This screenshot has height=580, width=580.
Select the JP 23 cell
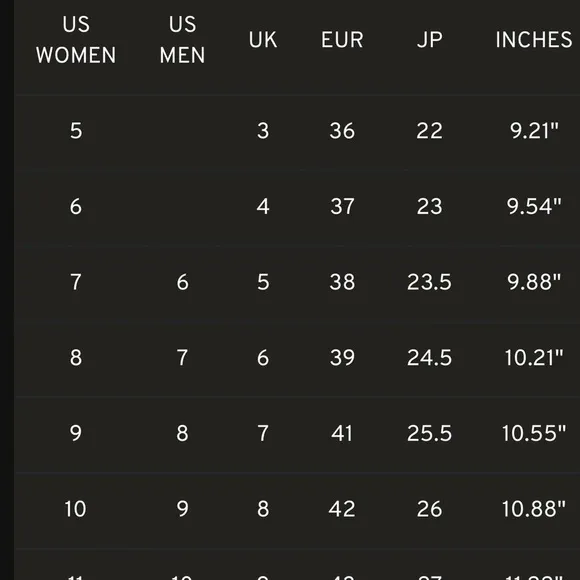tap(429, 206)
